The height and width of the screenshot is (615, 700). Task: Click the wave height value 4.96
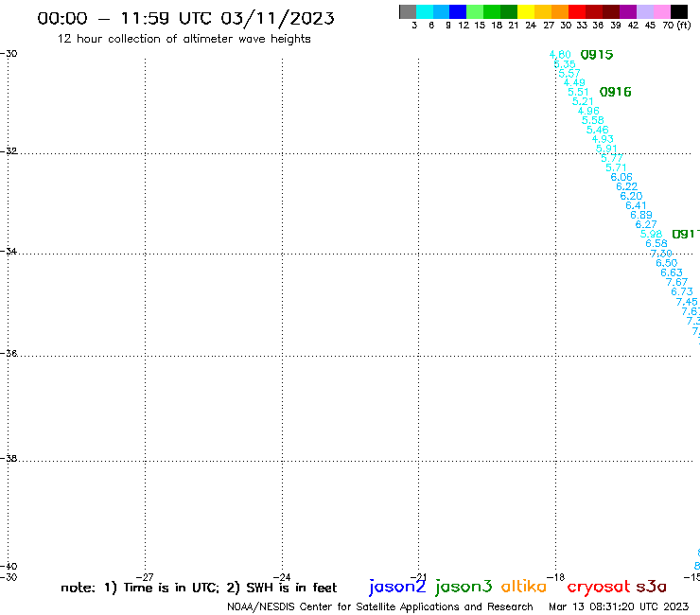point(588,111)
